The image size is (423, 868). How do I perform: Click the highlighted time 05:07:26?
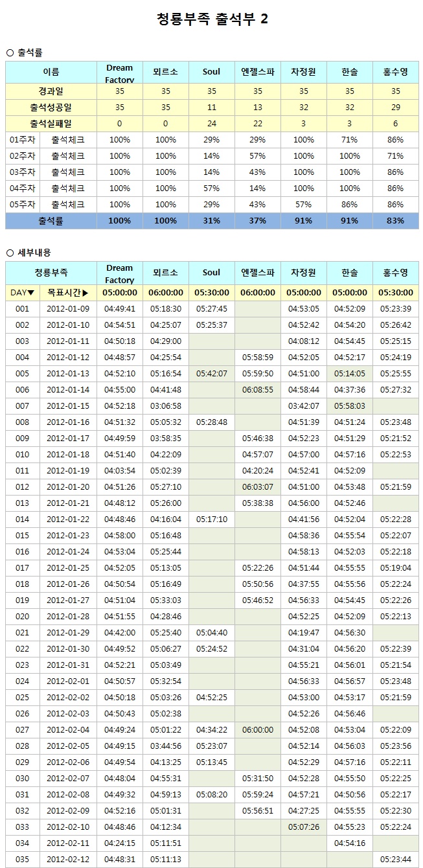tap(304, 827)
